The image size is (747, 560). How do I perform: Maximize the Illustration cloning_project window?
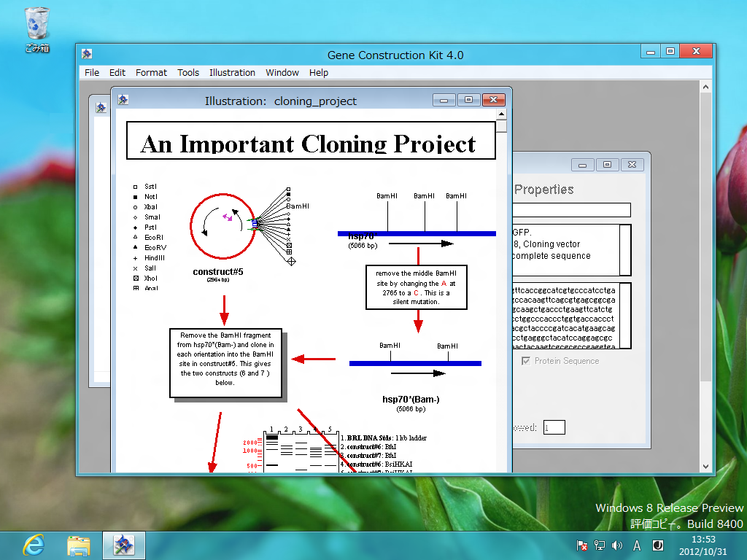coord(469,100)
